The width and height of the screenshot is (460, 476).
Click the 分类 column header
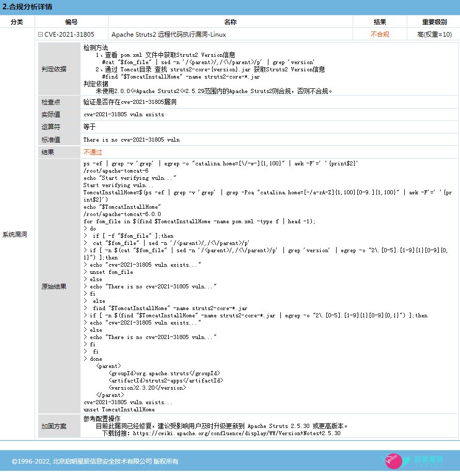coord(17,22)
